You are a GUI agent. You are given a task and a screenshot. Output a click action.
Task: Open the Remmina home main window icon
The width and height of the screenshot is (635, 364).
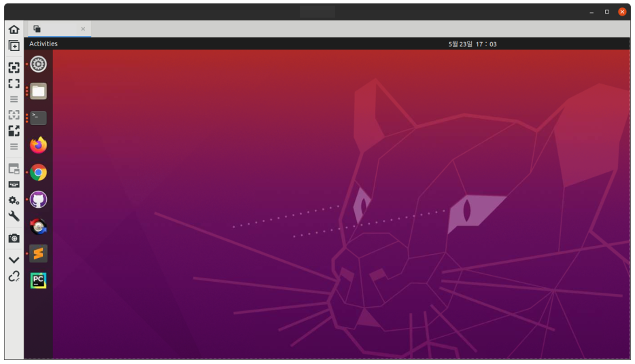14,29
